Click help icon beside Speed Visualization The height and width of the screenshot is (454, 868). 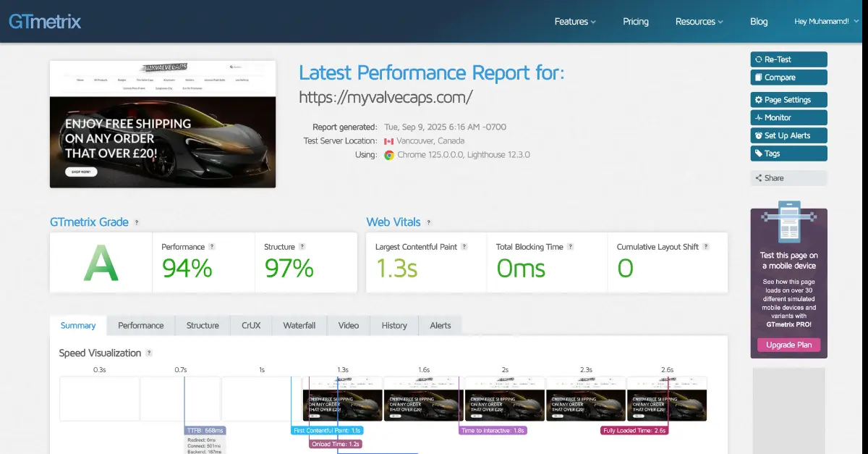[x=149, y=353]
